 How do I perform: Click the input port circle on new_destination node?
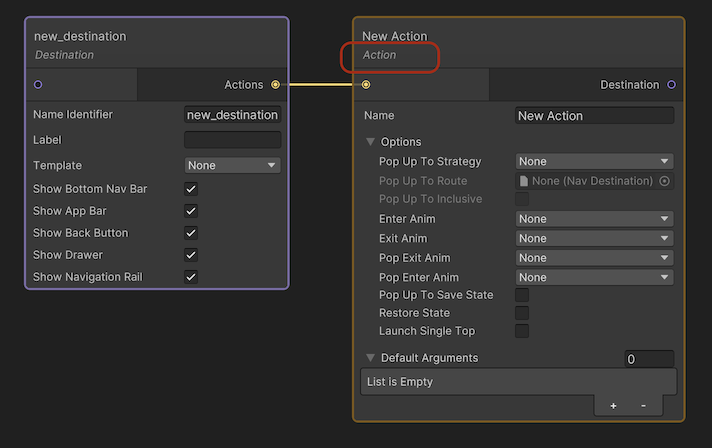pyautogui.click(x=38, y=85)
